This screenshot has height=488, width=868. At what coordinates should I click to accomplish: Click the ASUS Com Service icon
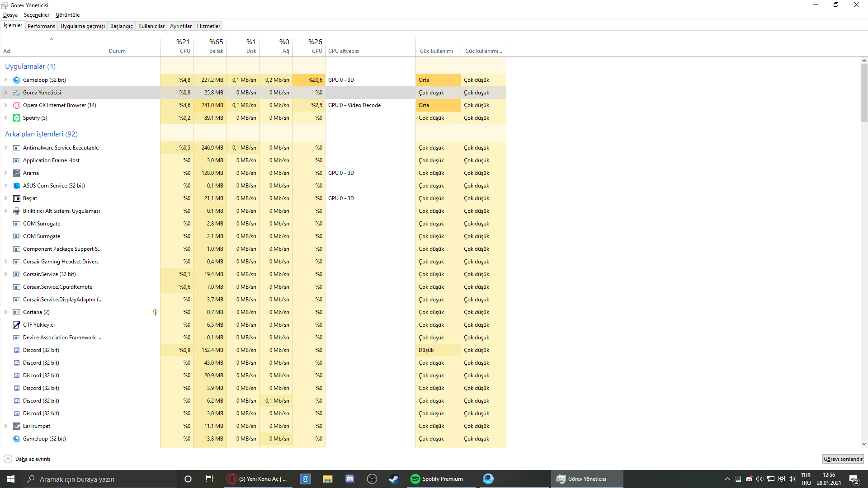17,186
